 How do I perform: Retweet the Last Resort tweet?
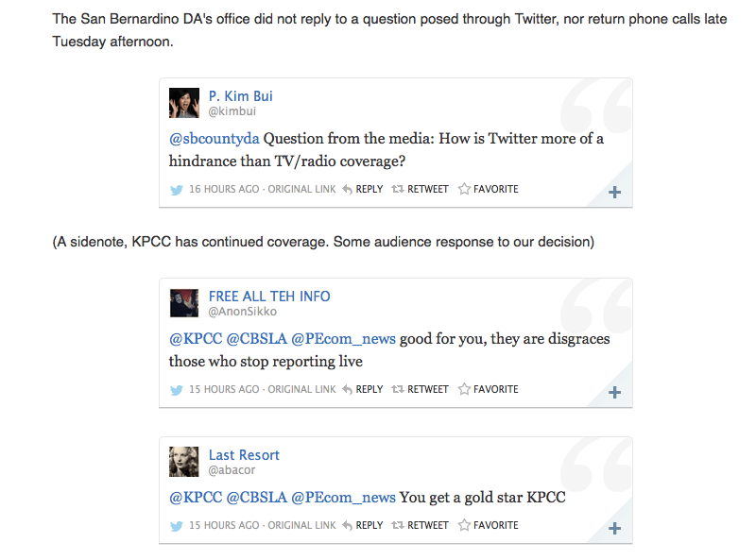(x=421, y=525)
